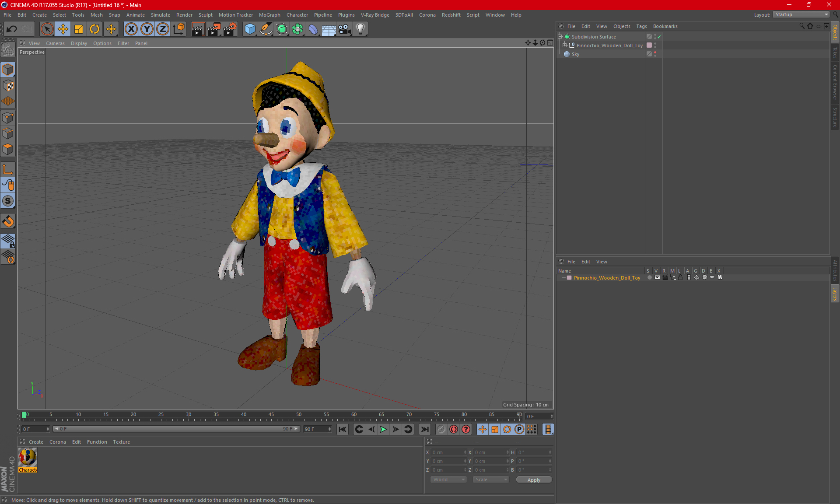Toggle Pinnochio object visibility dots
Viewport: 840px width, 504px height.
click(x=655, y=45)
